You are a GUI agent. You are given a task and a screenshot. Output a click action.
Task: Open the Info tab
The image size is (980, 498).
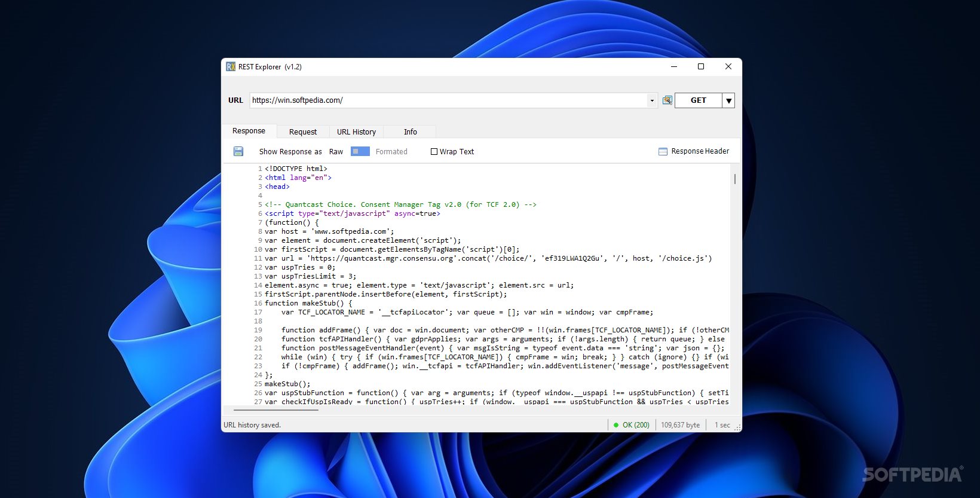pos(411,132)
